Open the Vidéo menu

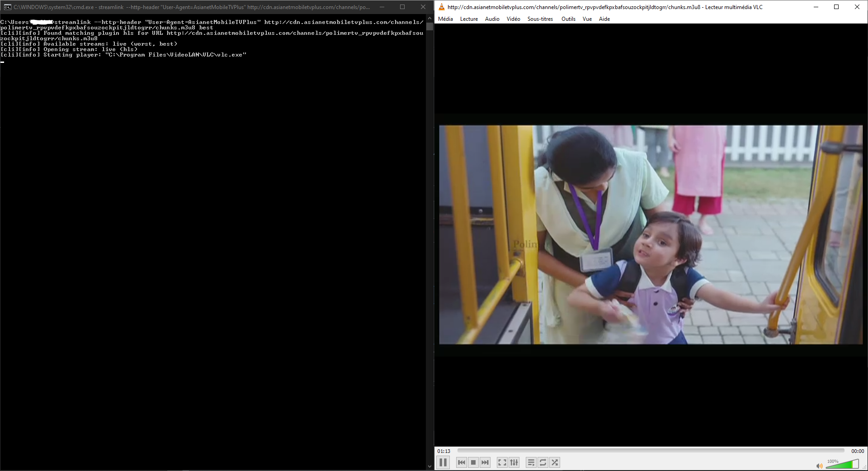pos(513,19)
